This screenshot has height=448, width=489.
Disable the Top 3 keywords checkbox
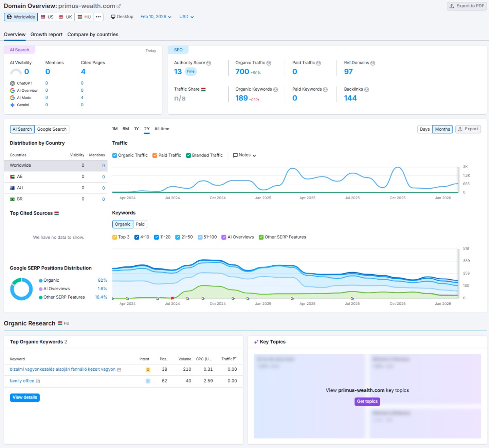[x=115, y=237]
